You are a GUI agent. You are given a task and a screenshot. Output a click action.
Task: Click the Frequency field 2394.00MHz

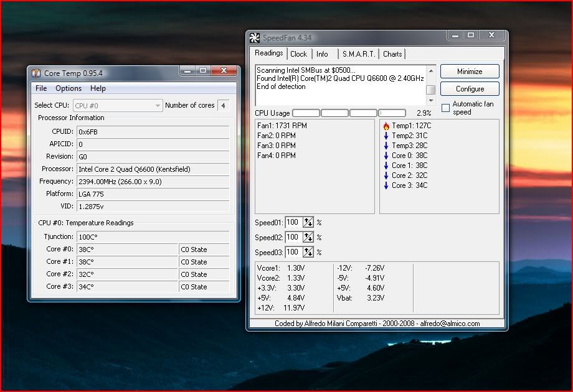(x=153, y=182)
